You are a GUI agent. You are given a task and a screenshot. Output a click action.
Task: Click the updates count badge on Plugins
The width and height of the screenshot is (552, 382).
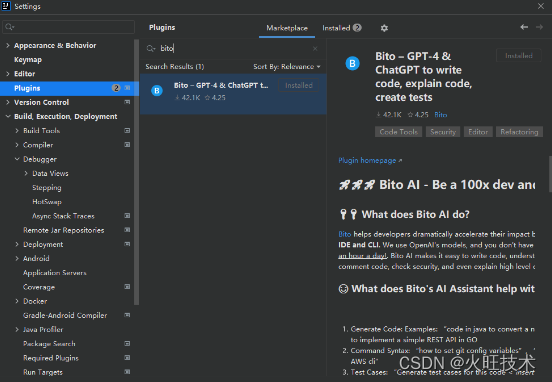coord(116,88)
